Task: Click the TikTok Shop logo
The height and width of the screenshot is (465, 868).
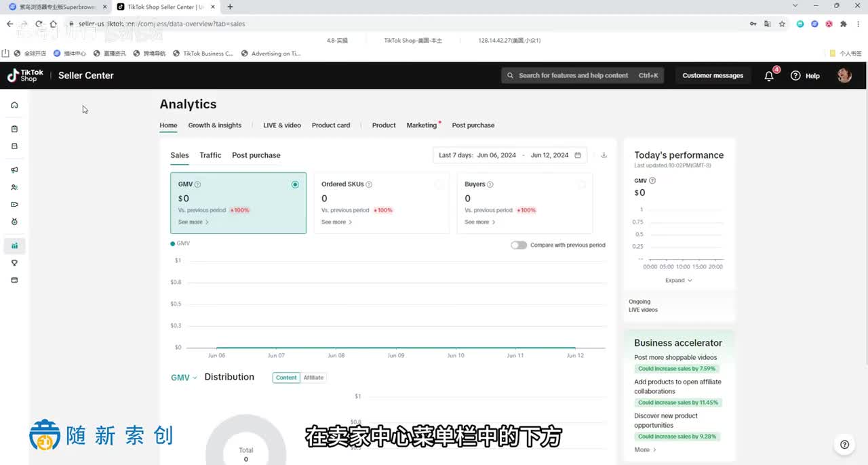Action: click(25, 75)
